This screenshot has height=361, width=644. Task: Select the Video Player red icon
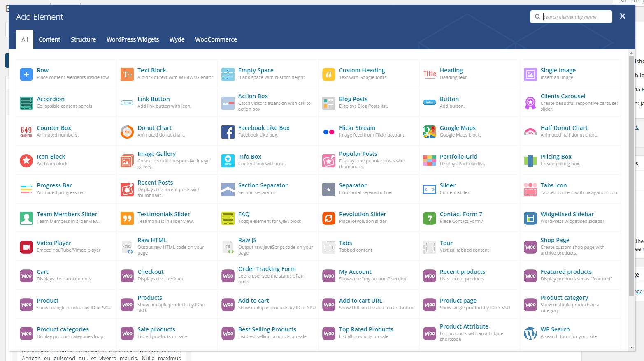pyautogui.click(x=26, y=247)
